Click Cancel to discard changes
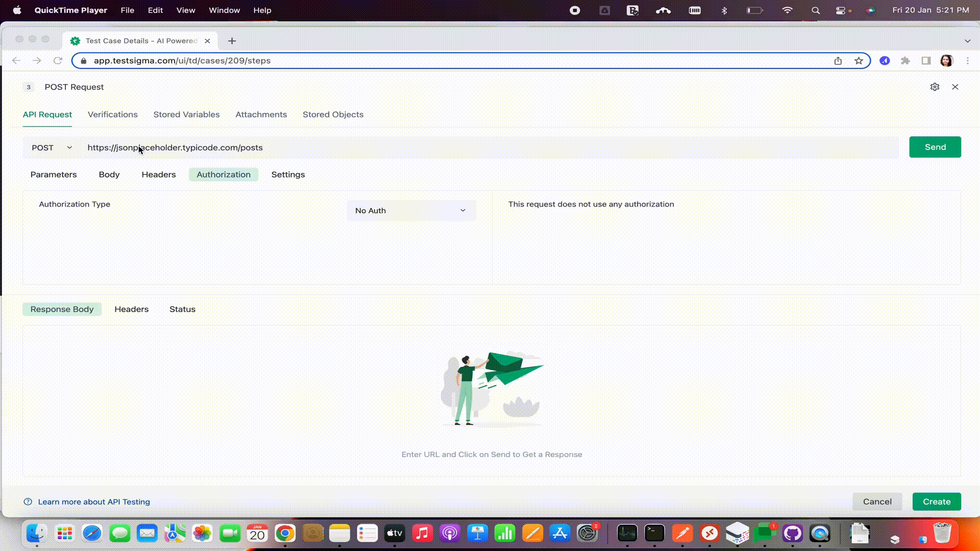This screenshot has width=980, height=551. tap(877, 501)
